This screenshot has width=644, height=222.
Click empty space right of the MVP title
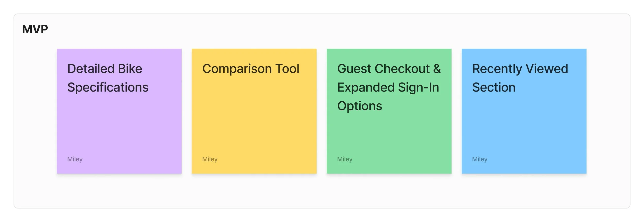coord(309,29)
